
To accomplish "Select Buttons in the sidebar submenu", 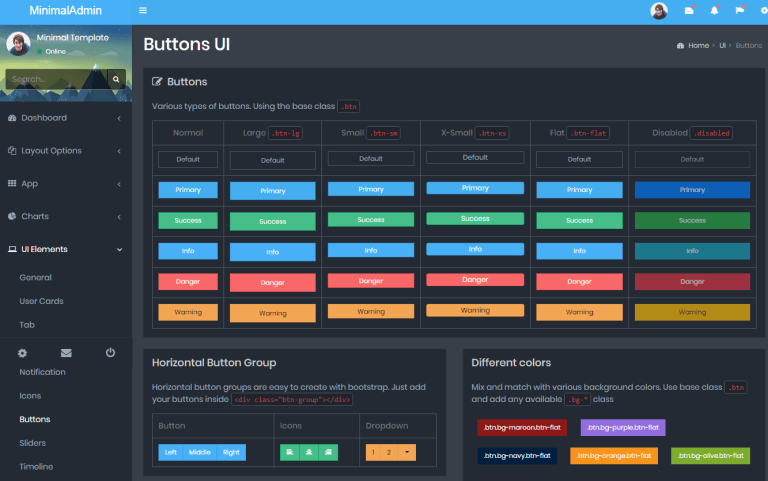I will pyautogui.click(x=35, y=419).
